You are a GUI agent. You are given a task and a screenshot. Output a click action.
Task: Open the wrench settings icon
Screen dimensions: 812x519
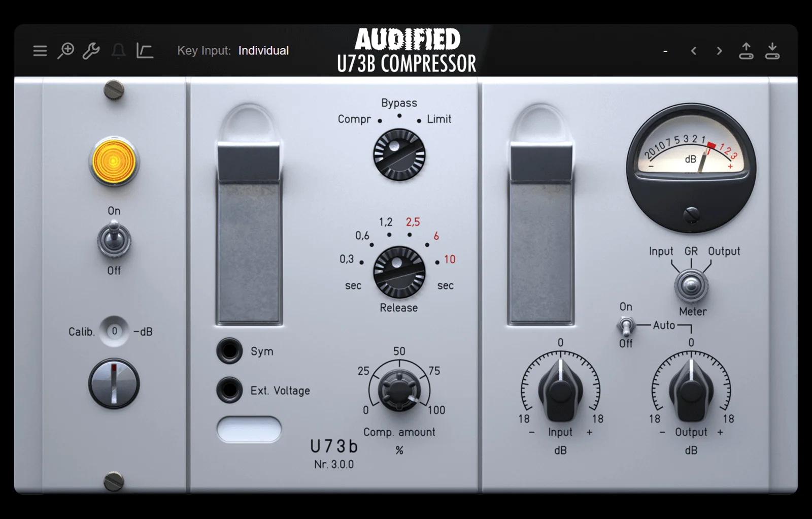[x=91, y=51]
